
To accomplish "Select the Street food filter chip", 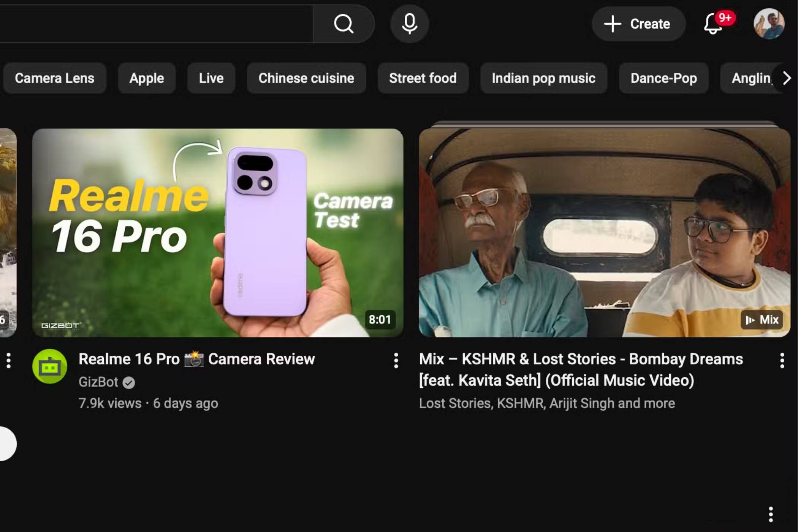I will tap(423, 78).
